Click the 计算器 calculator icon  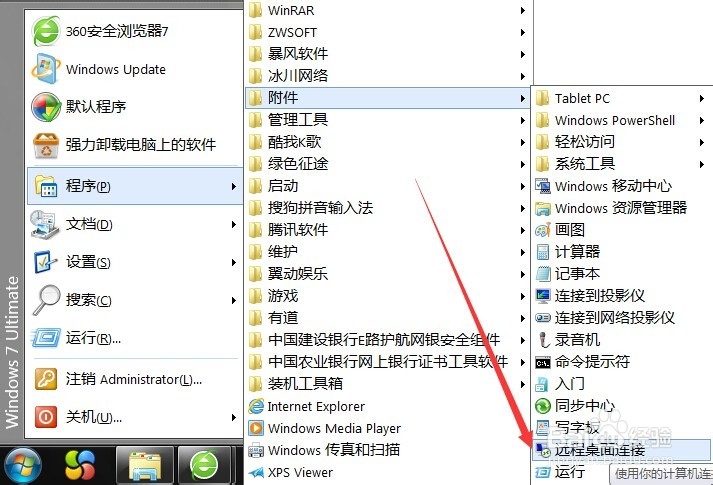tap(542, 252)
